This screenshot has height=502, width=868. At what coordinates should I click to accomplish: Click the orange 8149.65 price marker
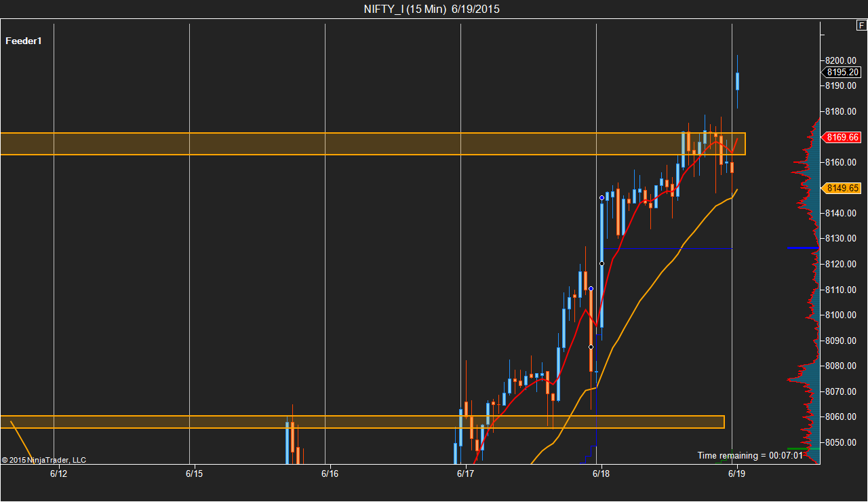(x=841, y=189)
